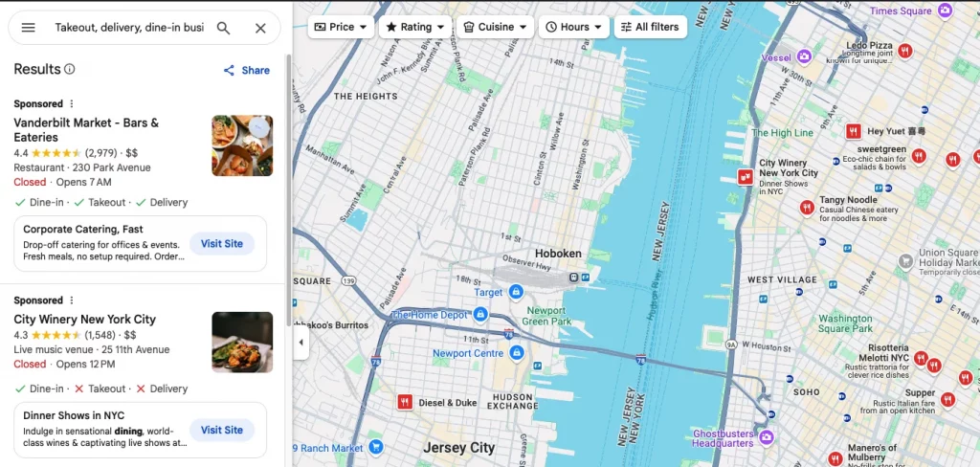Click WEST VILLAGE neighborhood label

pyautogui.click(x=783, y=279)
